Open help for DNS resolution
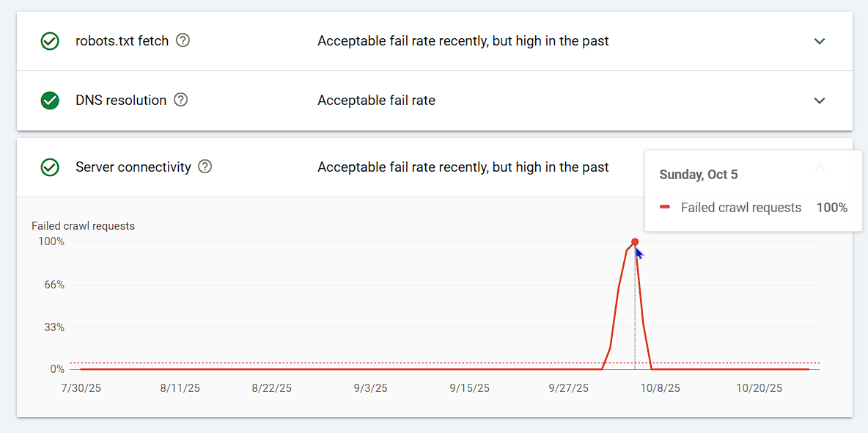Screen dimensions: 868x433 coord(181,100)
